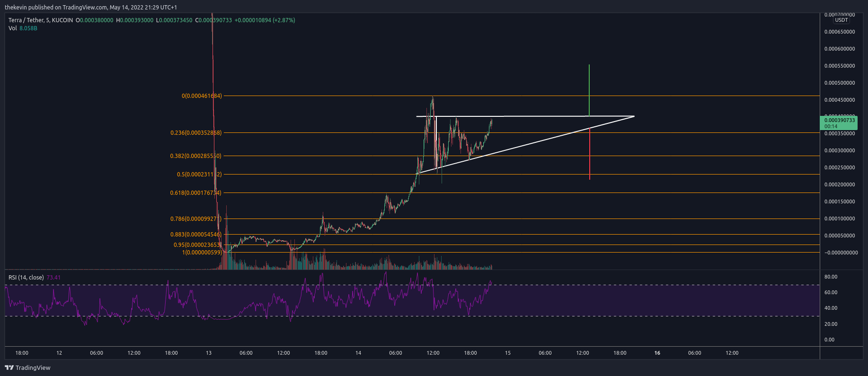
Task: Select the Fib 0.883(0.000054546) level label
Action: pos(196,235)
